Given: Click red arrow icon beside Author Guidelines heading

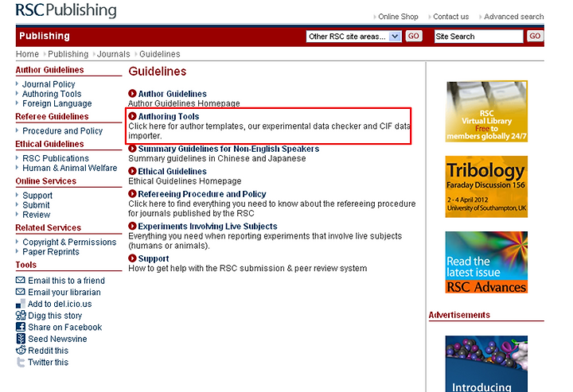Looking at the screenshot, I should (x=132, y=94).
